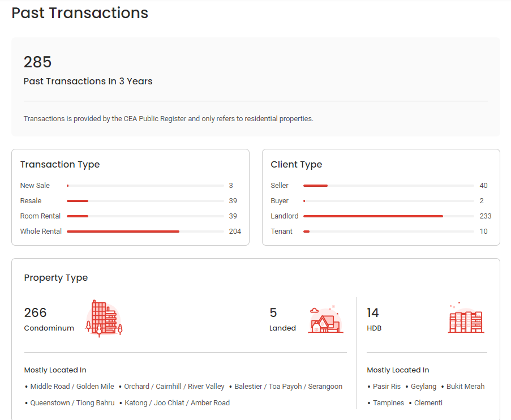
Task: Select Queenstown / Tiong Bahru location
Action: click(x=72, y=403)
